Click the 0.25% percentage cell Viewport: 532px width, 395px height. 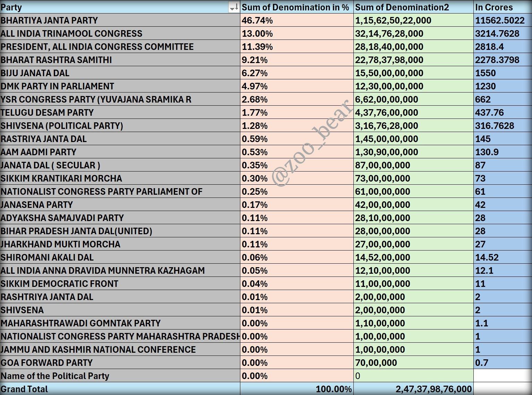[297, 192]
